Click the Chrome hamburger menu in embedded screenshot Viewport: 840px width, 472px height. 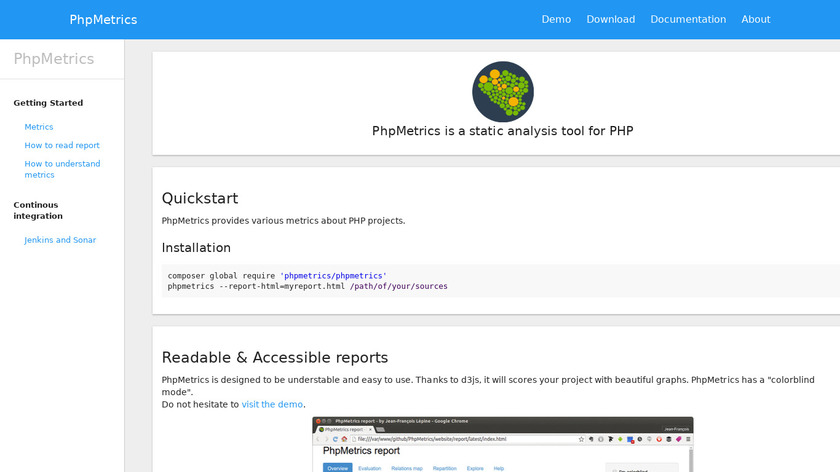point(687,439)
